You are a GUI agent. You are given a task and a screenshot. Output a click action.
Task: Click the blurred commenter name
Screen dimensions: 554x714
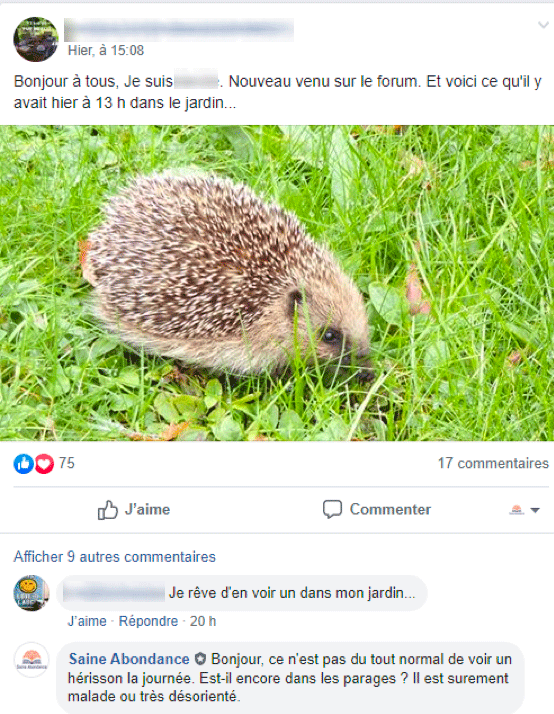coord(114,593)
